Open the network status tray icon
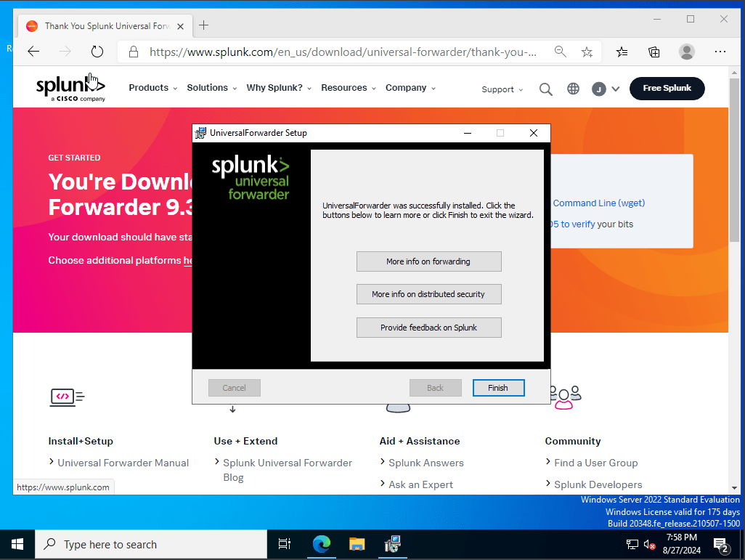 [632, 544]
